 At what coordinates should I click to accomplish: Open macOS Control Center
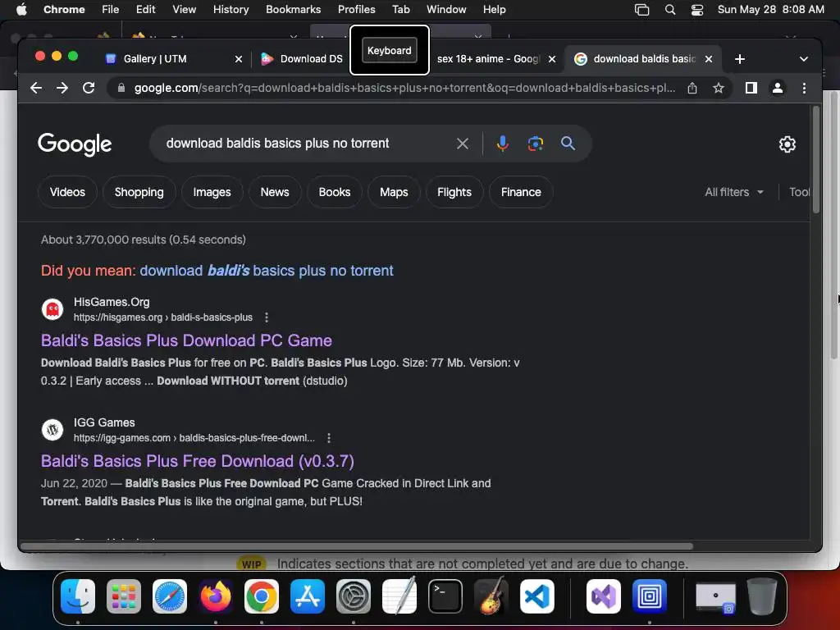(697, 10)
